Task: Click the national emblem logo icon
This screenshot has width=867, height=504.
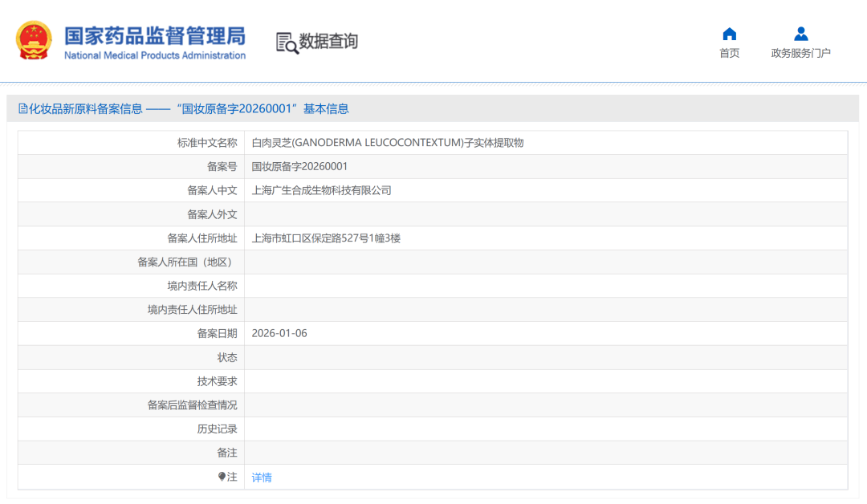Action: pyautogui.click(x=33, y=40)
